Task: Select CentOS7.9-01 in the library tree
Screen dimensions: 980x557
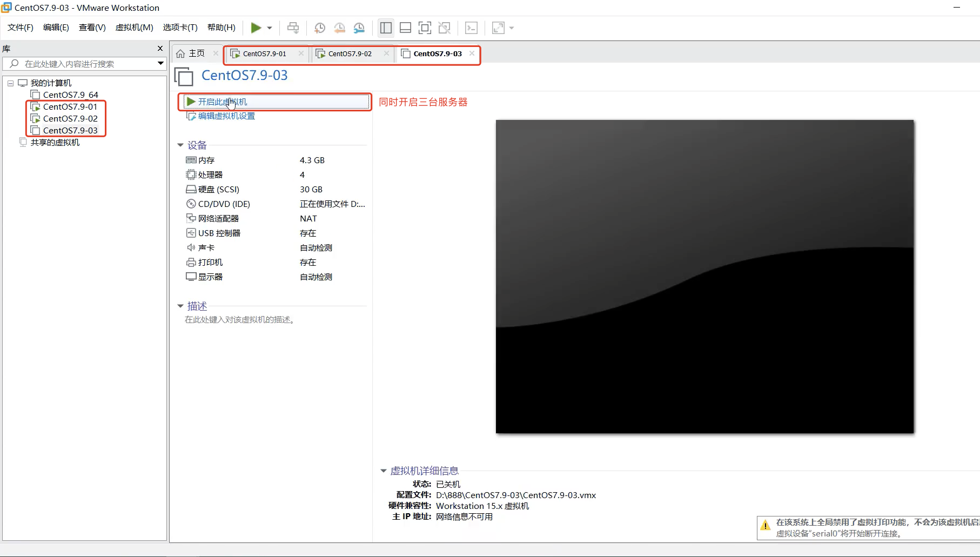Action: (70, 107)
